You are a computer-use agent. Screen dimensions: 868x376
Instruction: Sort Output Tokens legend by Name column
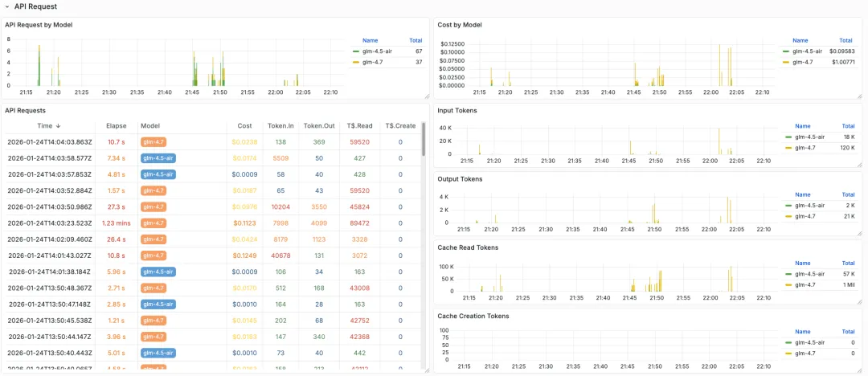803,194
